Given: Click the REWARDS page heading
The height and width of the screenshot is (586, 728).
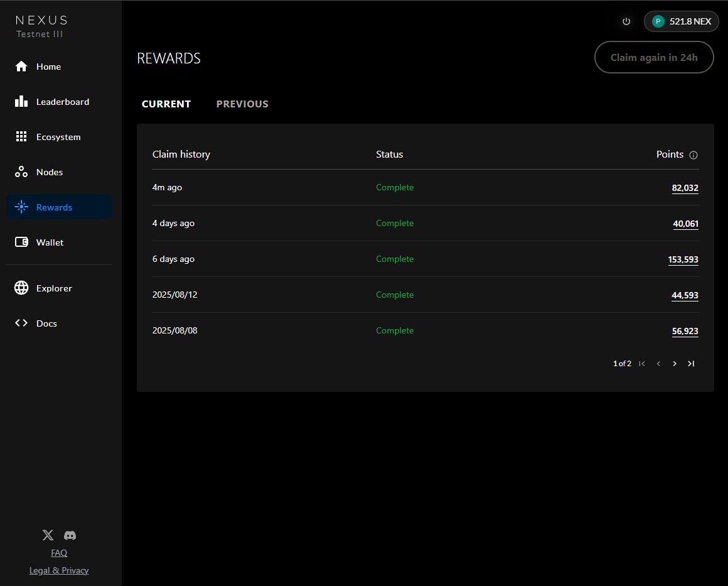Looking at the screenshot, I should tap(169, 58).
